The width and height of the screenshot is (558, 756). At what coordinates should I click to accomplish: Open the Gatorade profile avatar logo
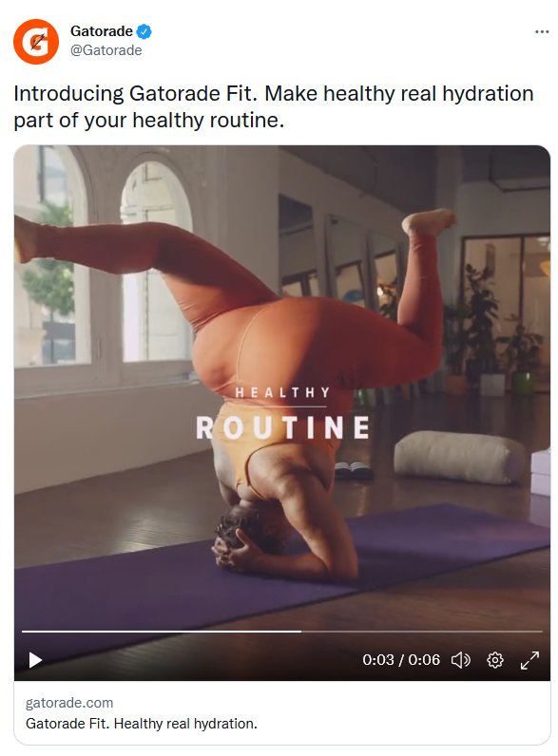tap(36, 42)
